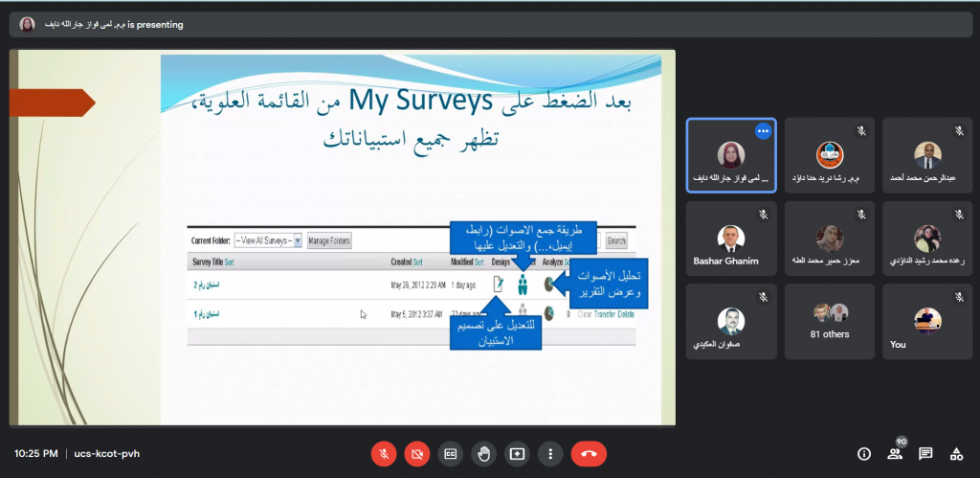Click the Delete link in the second survey row
Viewport: 980px width, 478px height.
click(x=626, y=313)
